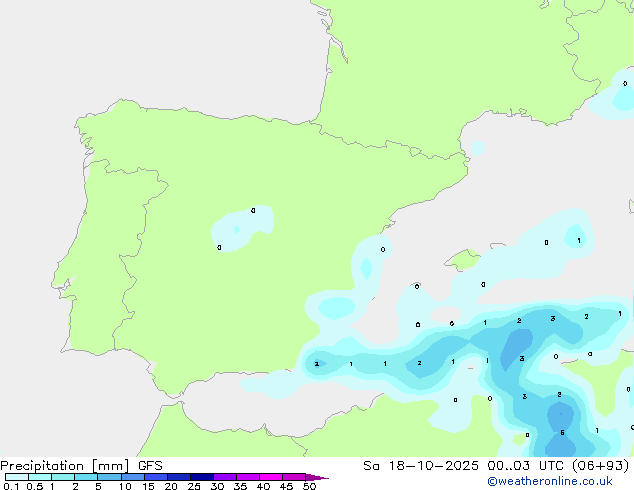Click the 0.5–1 mm legend color swatch
This screenshot has height=490, width=634.
pos(40,477)
